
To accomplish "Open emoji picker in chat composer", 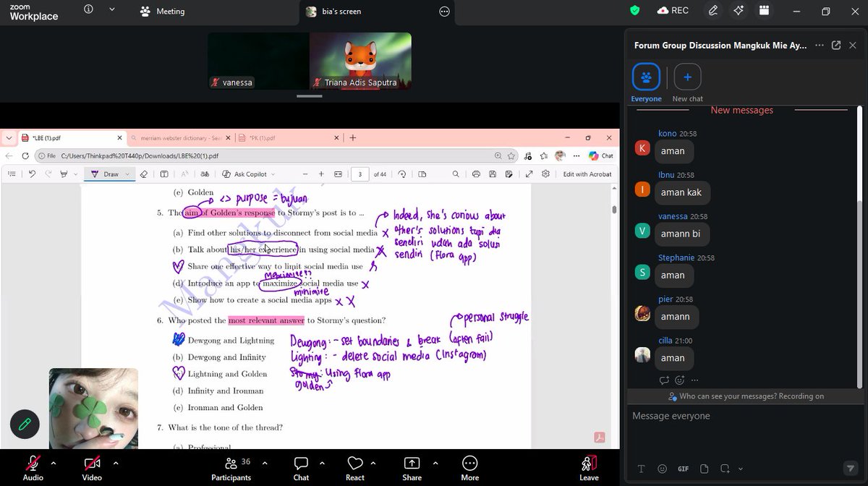I will pos(662,469).
